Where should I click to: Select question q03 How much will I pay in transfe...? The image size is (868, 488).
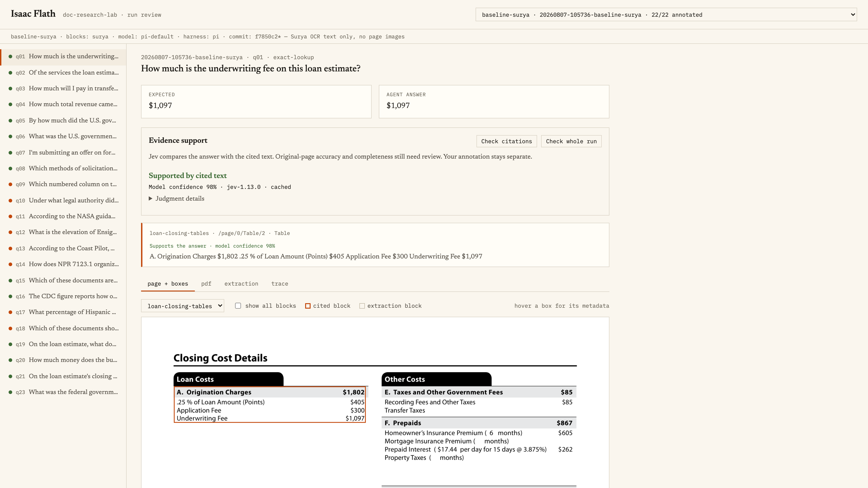coord(63,88)
